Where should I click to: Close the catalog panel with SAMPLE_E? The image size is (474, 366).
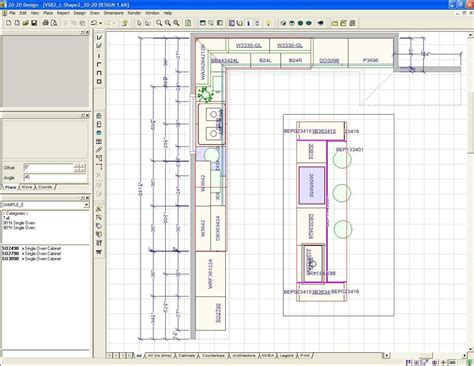pyautogui.click(x=87, y=198)
